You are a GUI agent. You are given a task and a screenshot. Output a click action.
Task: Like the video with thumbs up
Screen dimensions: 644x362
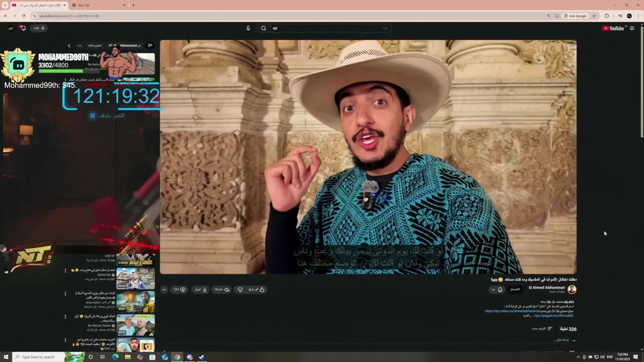pos(257,290)
